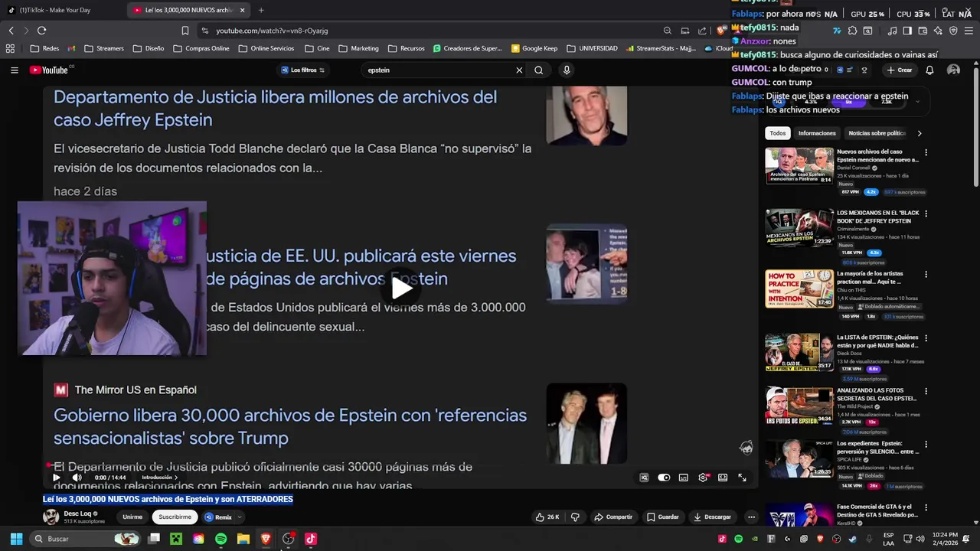Open the YouTube hamburger guide menu
The width and height of the screenshot is (980, 551).
(x=14, y=70)
